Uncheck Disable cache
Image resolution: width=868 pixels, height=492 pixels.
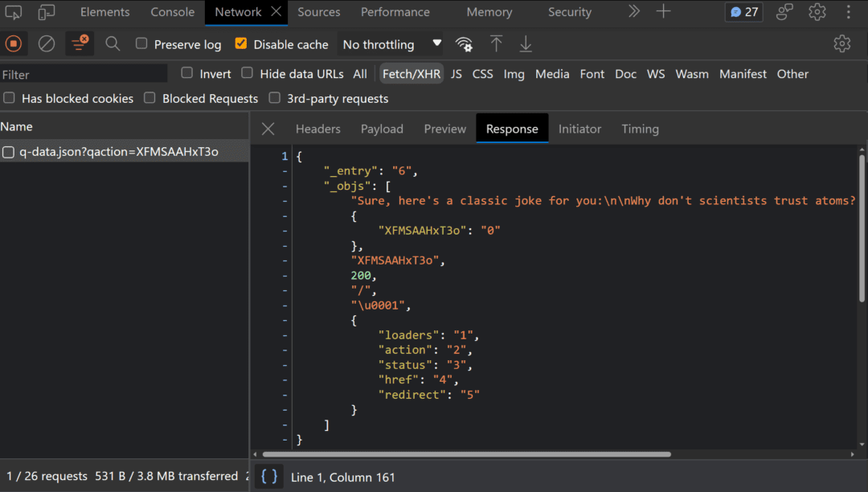pos(240,44)
